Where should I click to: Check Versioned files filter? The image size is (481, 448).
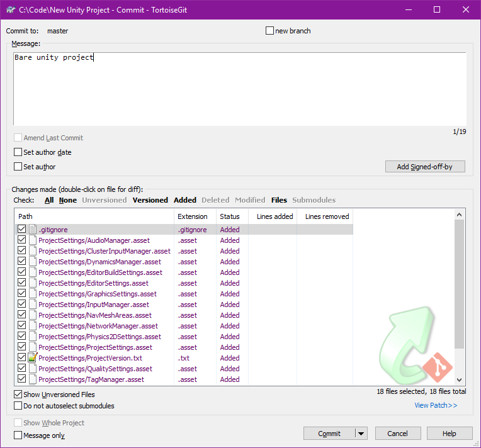click(x=150, y=200)
